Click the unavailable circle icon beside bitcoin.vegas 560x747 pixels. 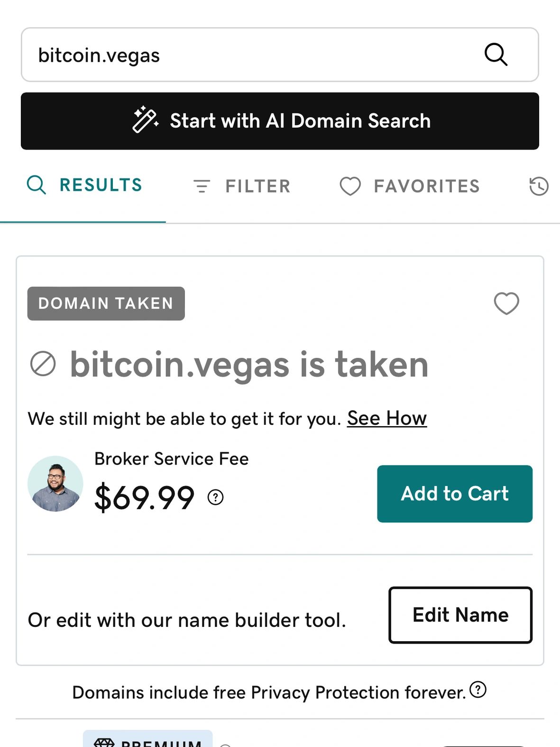pyautogui.click(x=43, y=364)
